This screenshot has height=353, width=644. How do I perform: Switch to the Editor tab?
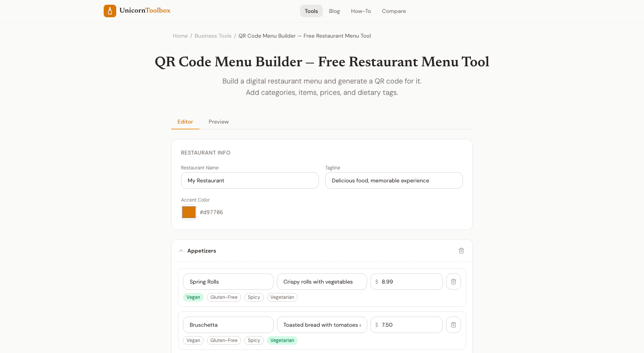click(185, 122)
